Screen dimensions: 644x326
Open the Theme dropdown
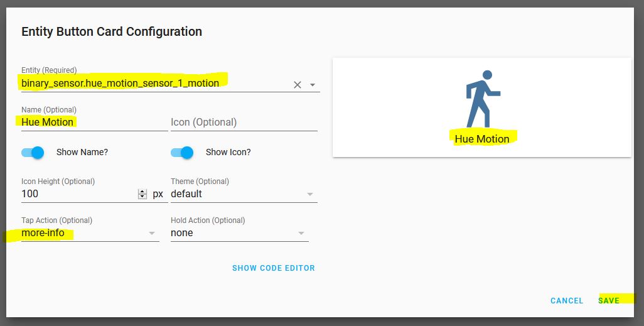[244, 193]
